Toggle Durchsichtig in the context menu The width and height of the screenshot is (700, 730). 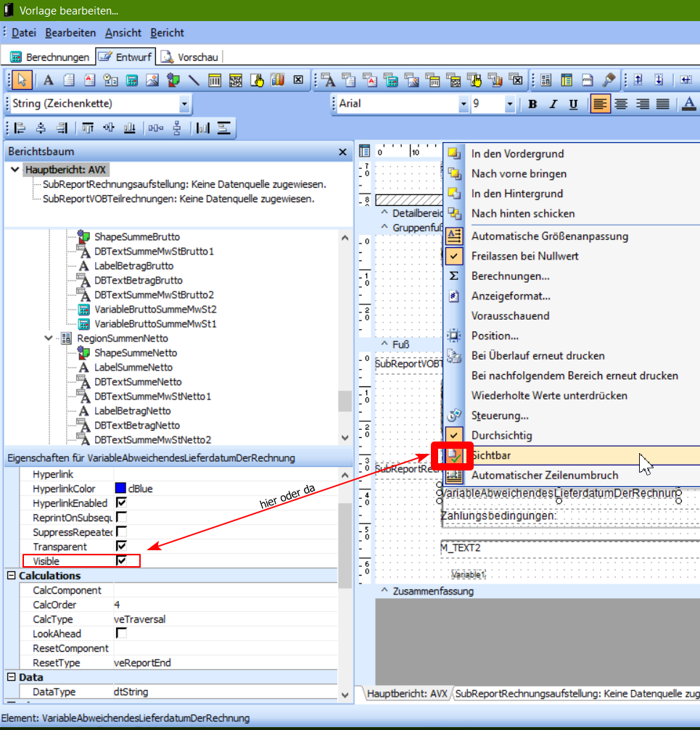pyautogui.click(x=573, y=435)
